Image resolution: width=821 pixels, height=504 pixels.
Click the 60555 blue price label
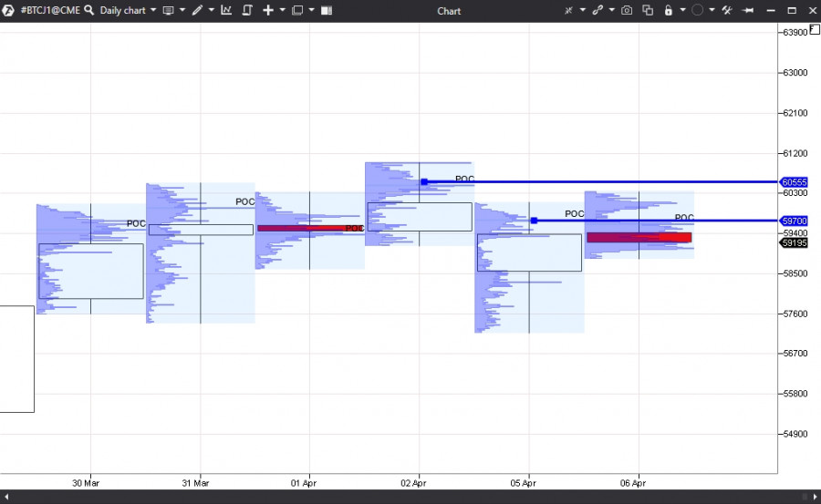794,182
